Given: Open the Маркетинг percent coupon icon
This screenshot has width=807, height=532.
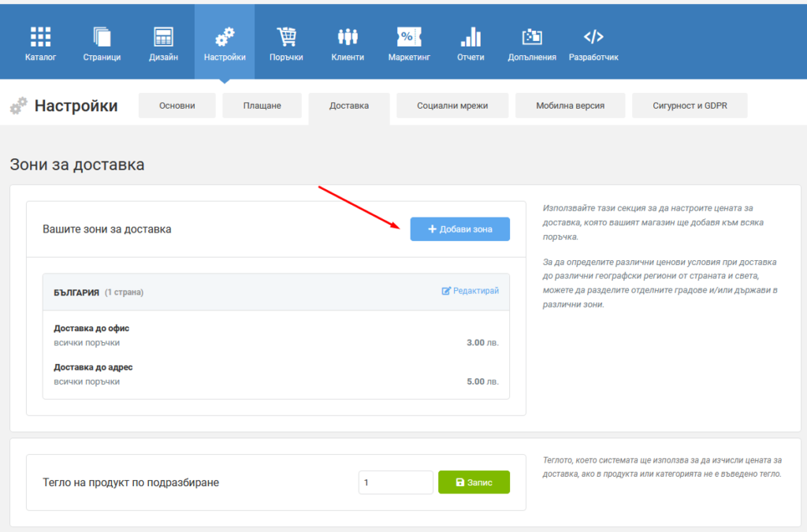Looking at the screenshot, I should tap(409, 37).
